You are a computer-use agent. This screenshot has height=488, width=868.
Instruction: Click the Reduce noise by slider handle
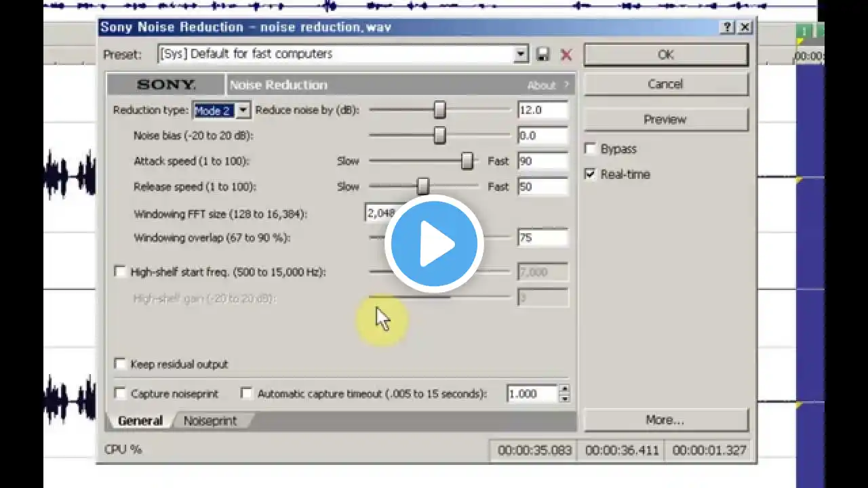click(x=440, y=110)
